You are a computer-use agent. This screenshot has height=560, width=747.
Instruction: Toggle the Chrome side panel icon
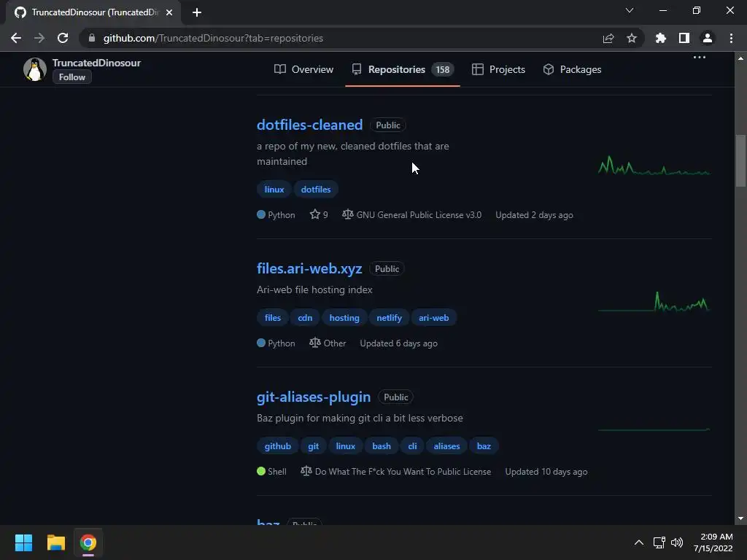[684, 38]
